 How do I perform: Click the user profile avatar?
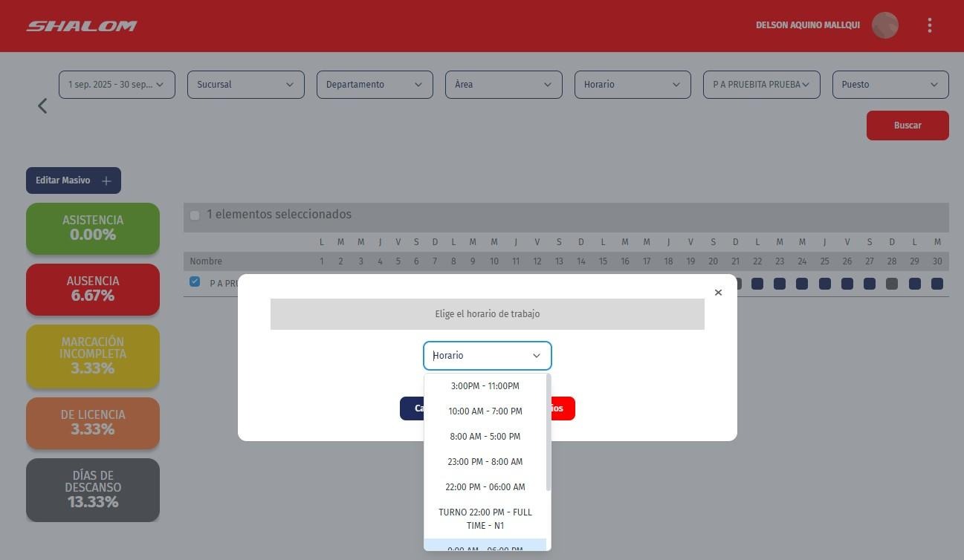(884, 25)
